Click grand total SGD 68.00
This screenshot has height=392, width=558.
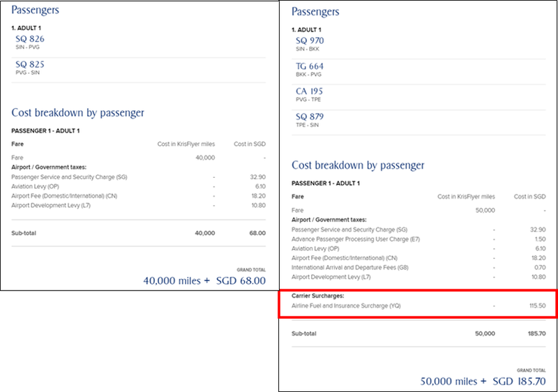[x=241, y=281]
